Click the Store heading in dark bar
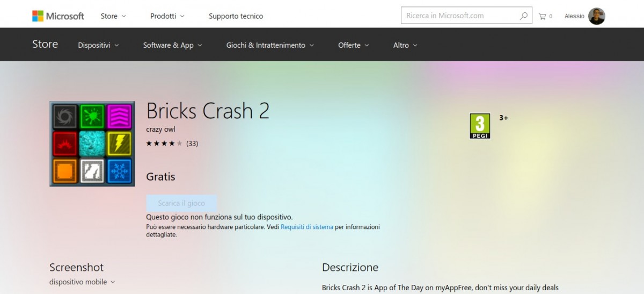The height and width of the screenshot is (294, 644). [x=45, y=45]
